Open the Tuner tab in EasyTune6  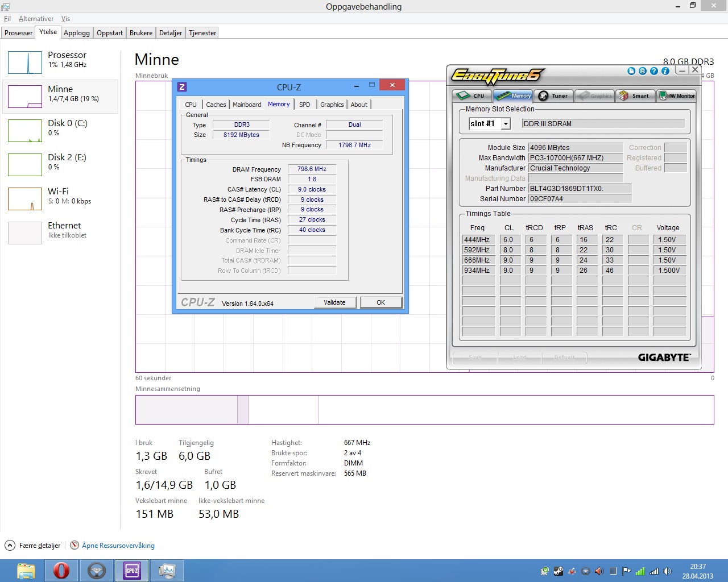coord(554,95)
